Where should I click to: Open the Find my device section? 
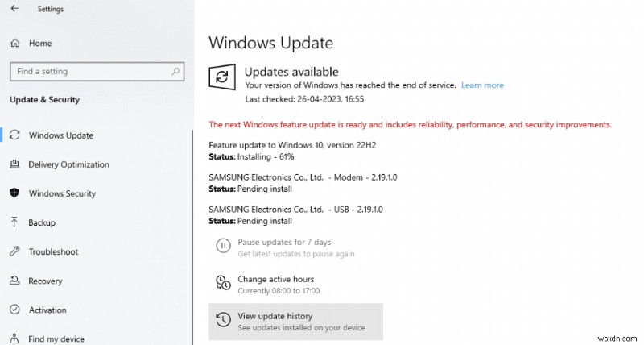coord(56,339)
